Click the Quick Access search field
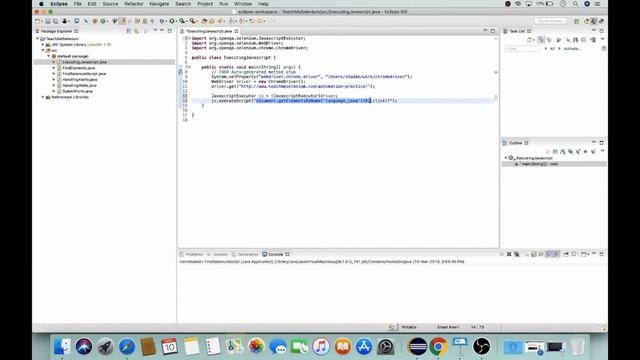Image resolution: width=640 pixels, height=360 pixels. click(x=550, y=21)
